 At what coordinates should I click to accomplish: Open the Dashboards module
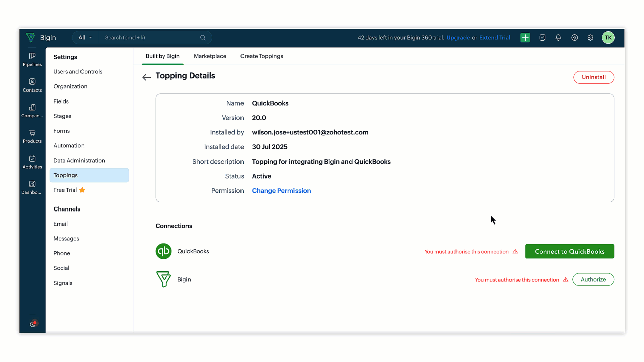[x=32, y=188]
